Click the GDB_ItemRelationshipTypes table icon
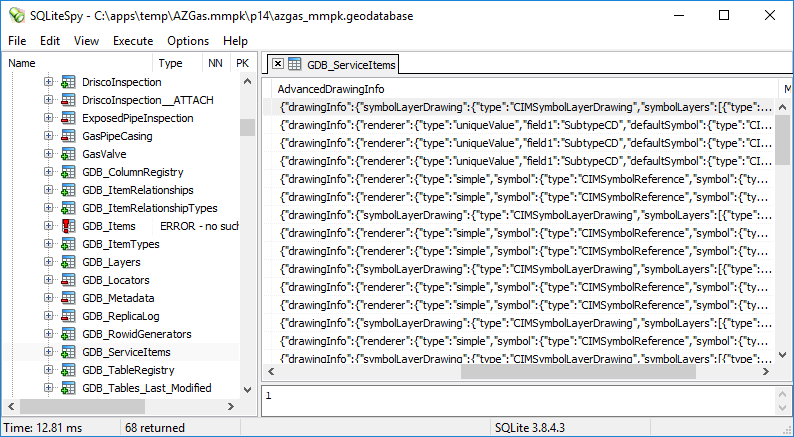Screen dimensions: 794x437 (68, 208)
